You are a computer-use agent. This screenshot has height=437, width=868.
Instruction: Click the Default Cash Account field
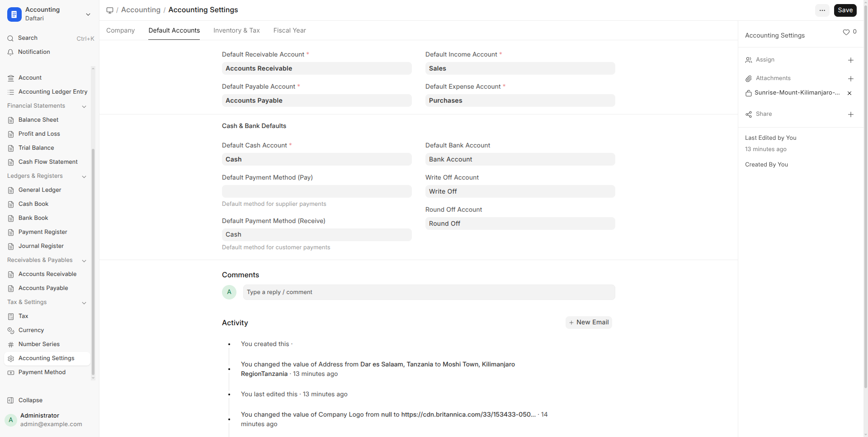(x=316, y=159)
